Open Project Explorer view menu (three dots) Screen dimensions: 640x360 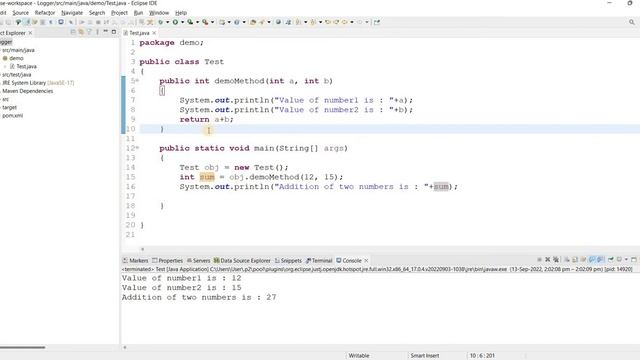pyautogui.click(x=97, y=32)
